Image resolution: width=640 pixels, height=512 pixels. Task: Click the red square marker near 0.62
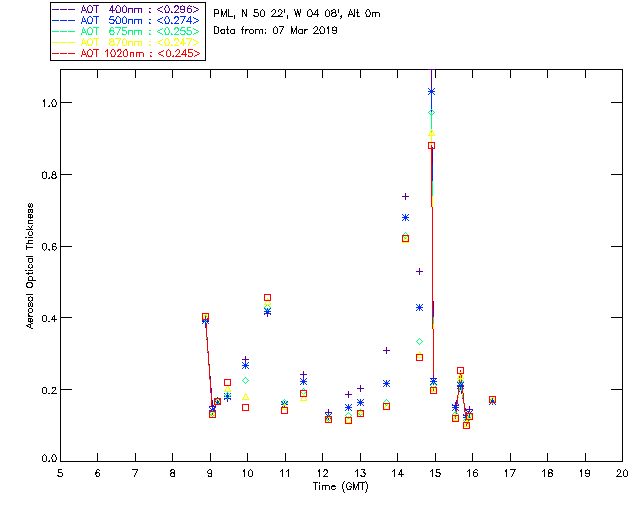click(405, 239)
